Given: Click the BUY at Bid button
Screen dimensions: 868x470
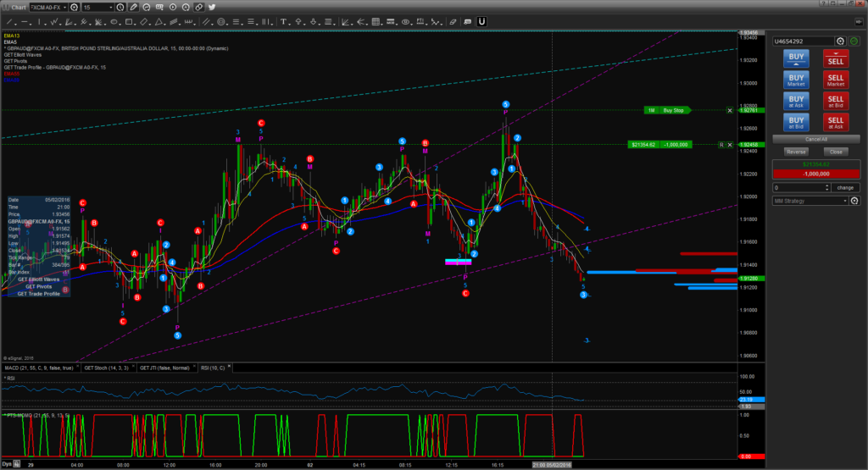Looking at the screenshot, I should (796, 122).
